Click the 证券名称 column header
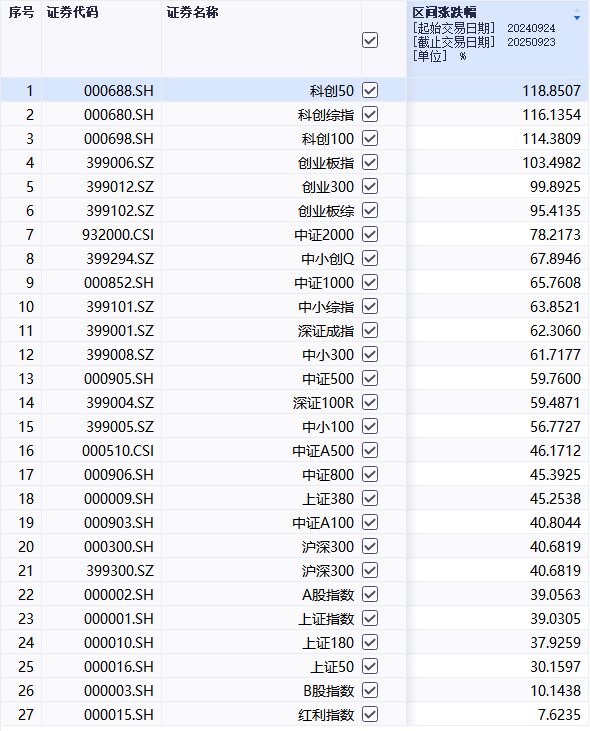This screenshot has height=731, width=590. click(x=192, y=13)
